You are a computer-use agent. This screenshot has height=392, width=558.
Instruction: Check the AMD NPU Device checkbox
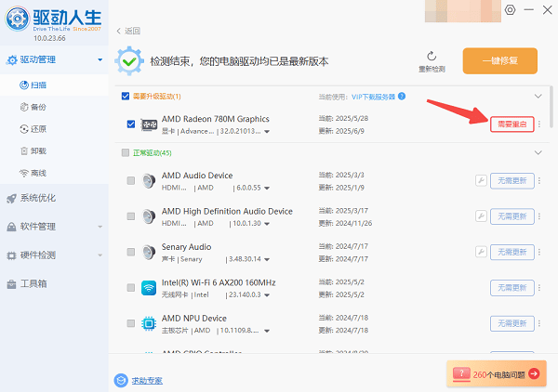(x=131, y=323)
